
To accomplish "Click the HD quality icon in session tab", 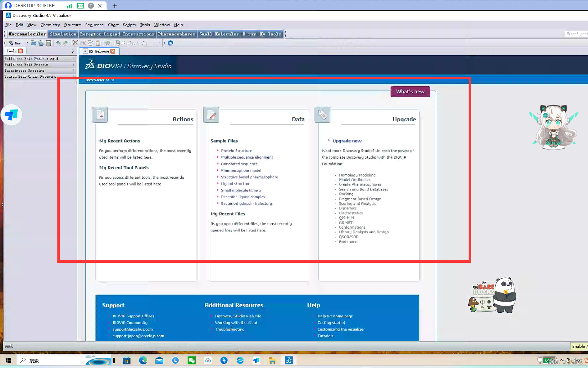I will pyautogui.click(x=81, y=6).
